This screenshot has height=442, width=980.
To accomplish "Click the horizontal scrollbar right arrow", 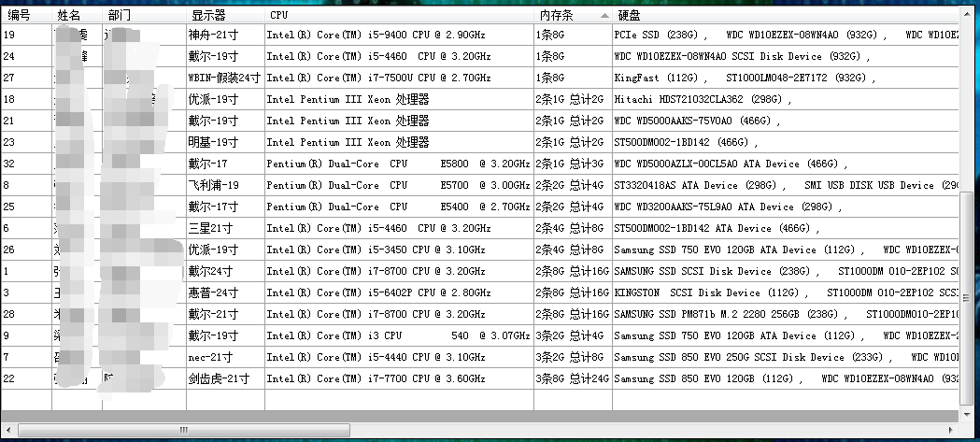I will [951, 430].
